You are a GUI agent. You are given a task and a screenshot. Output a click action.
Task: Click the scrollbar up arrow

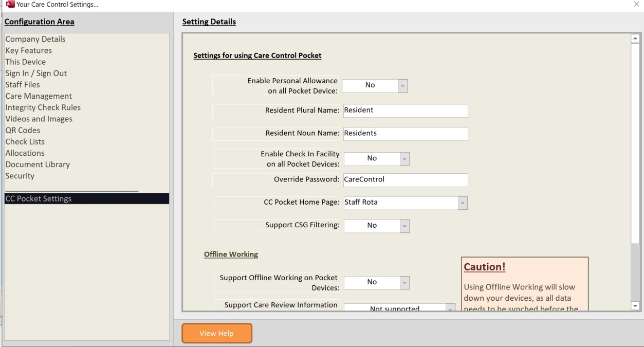[636, 39]
